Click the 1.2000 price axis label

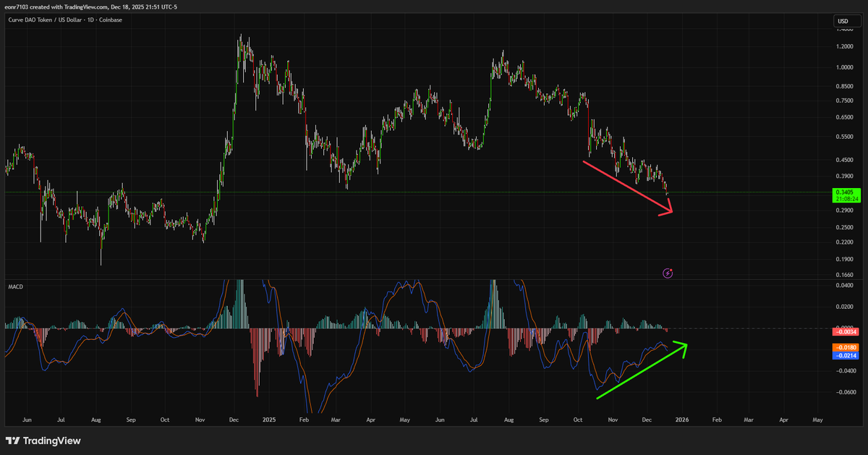[x=843, y=47]
